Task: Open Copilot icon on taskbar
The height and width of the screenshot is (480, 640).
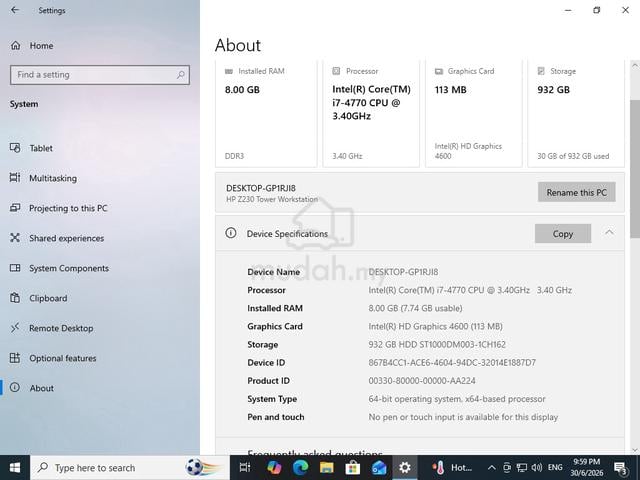Action: point(274,467)
